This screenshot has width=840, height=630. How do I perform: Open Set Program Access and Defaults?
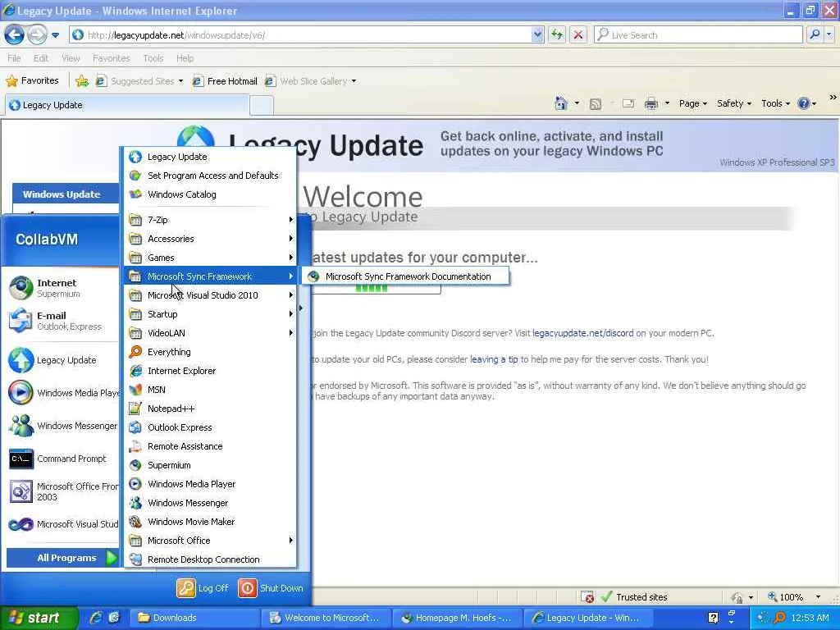coord(210,176)
